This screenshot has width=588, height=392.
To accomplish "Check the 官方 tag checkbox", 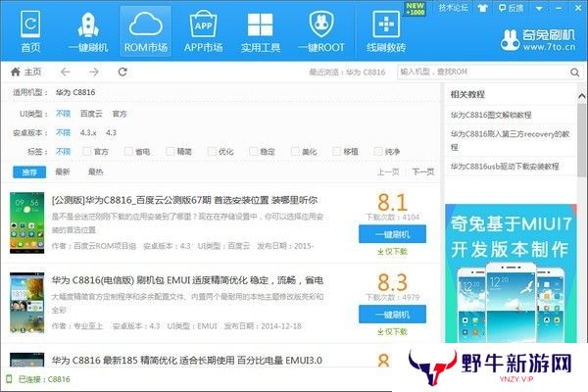I will click(x=87, y=151).
